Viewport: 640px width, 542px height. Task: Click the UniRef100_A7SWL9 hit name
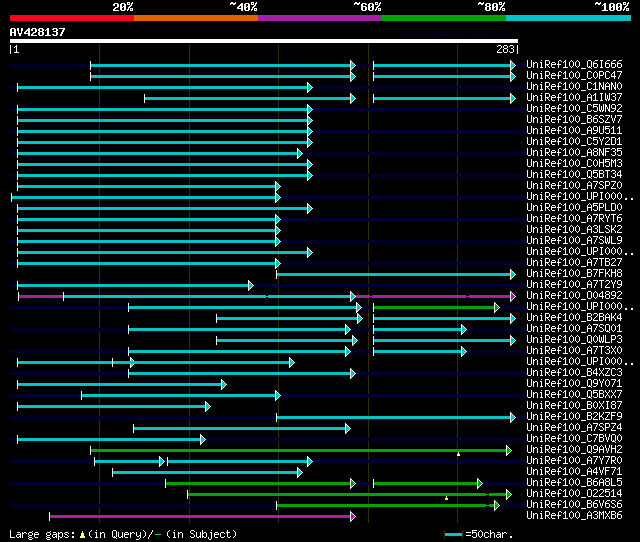tap(574, 241)
